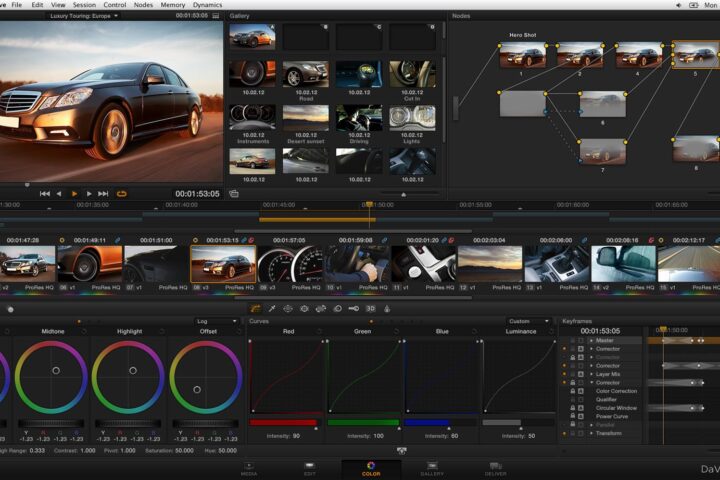The height and width of the screenshot is (480, 720).
Task: Toggle lock on Power Curve keyframe row
Action: point(573,416)
